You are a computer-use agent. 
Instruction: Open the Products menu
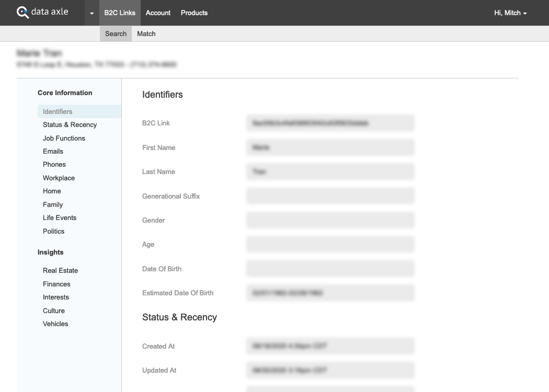tap(194, 13)
